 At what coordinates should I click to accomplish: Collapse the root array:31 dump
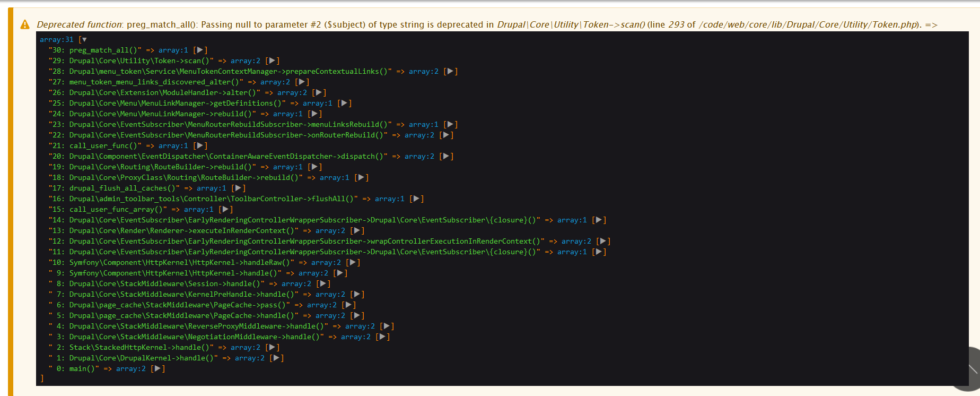tap(84, 40)
